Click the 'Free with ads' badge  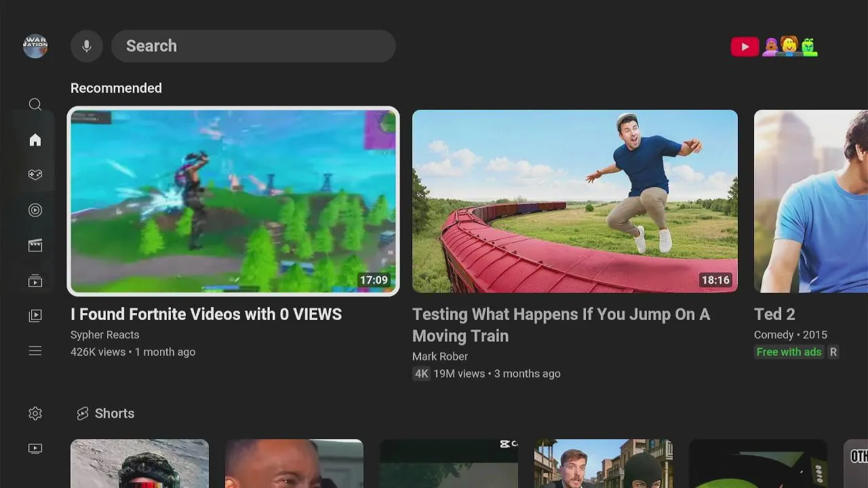pyautogui.click(x=789, y=352)
